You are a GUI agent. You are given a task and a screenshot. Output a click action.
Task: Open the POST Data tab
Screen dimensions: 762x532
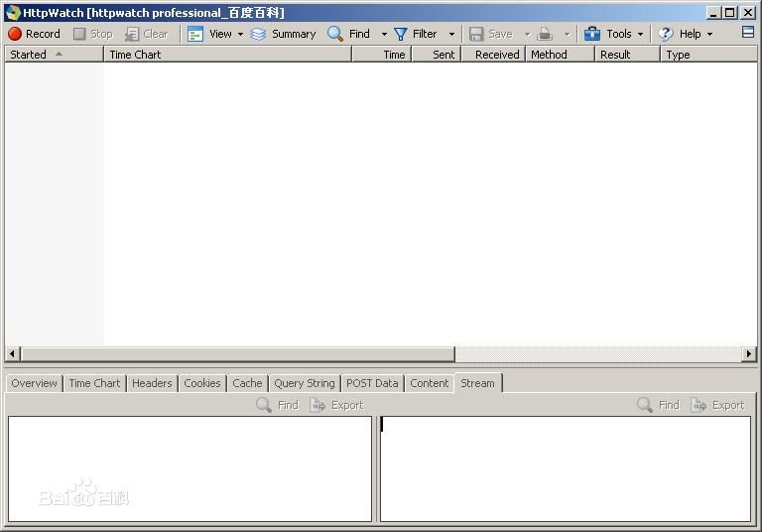click(372, 383)
